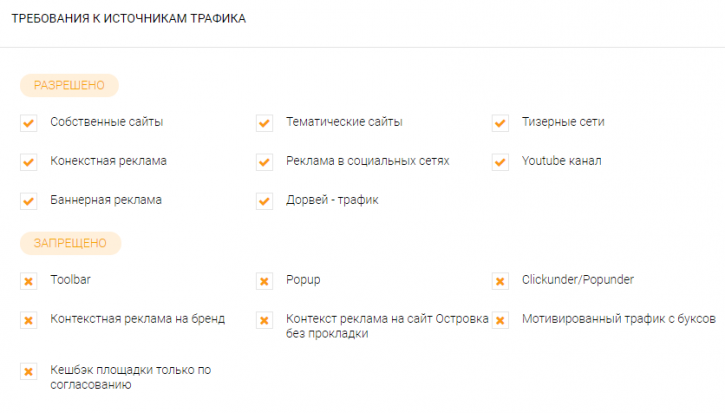Click the cross icon next to Popup
The width and height of the screenshot is (725, 413).
pyautogui.click(x=264, y=281)
